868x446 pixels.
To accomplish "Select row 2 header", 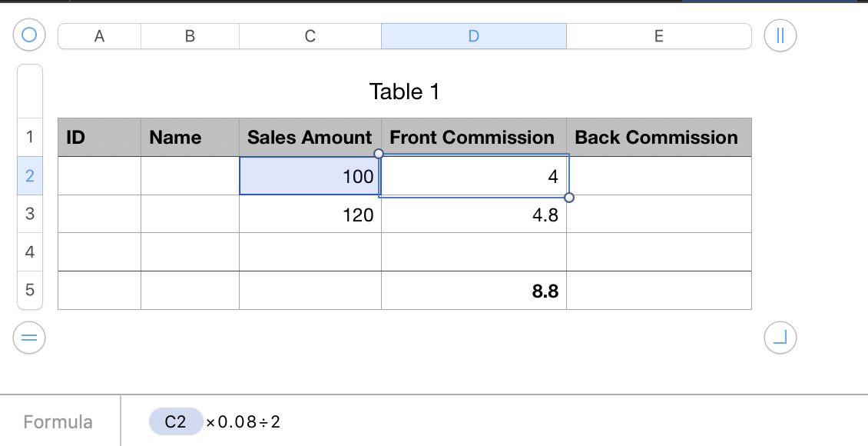I will [x=30, y=176].
